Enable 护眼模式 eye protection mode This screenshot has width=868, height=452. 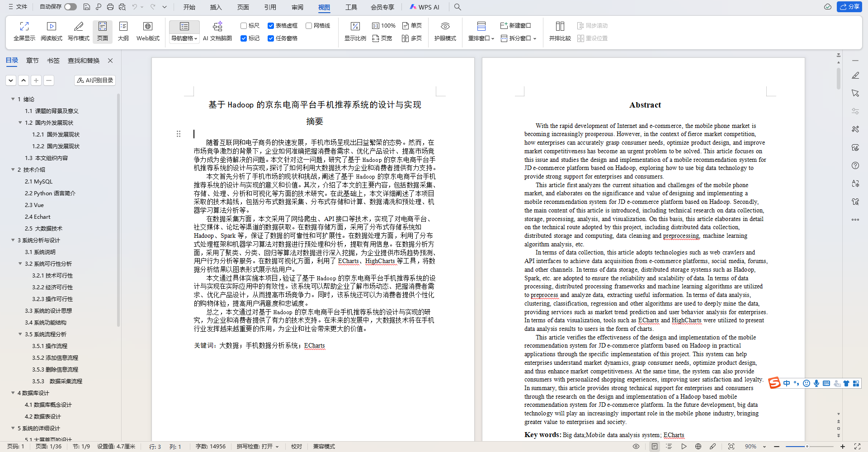[x=445, y=32]
